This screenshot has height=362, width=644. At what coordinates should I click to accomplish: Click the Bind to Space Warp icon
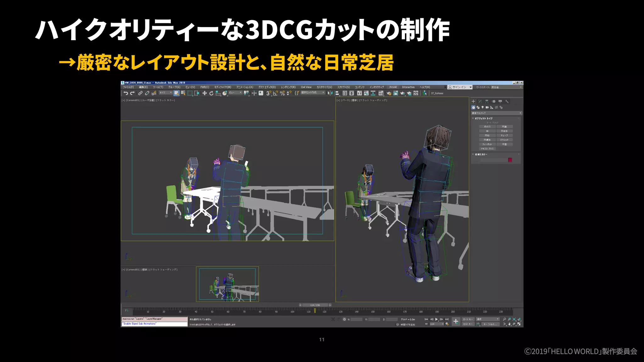coord(154,93)
